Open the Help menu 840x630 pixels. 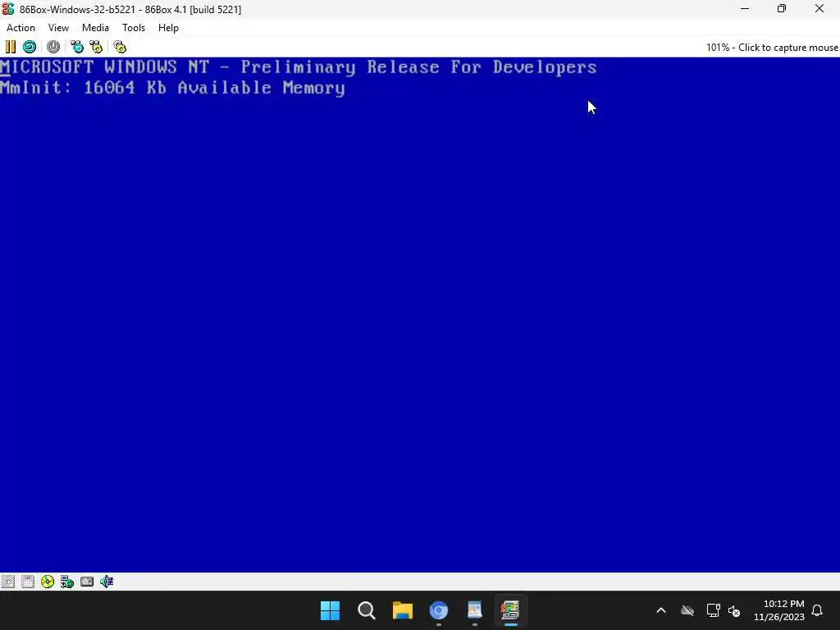click(168, 28)
